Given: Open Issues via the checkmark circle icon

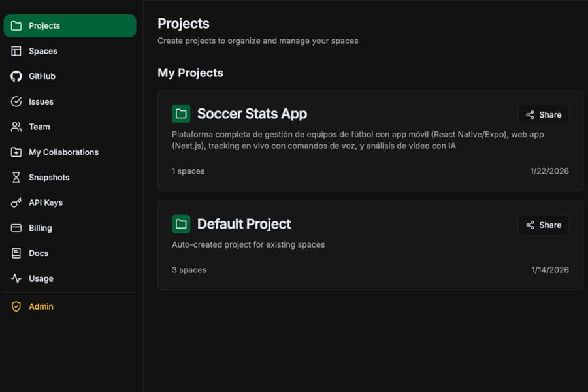Looking at the screenshot, I should pyautogui.click(x=16, y=101).
